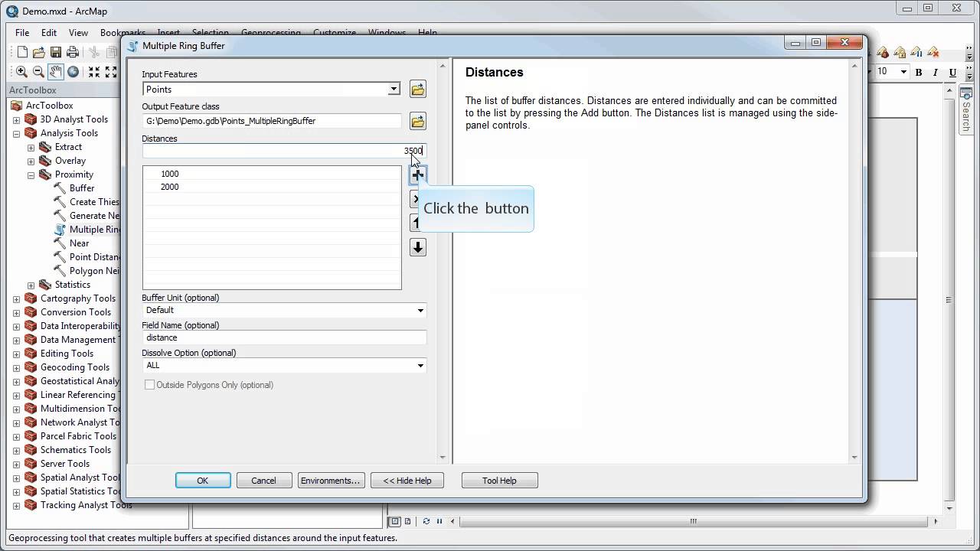Select the Buffer tool in ArcToolbox
Viewport: 980px width, 551px height.
pos(82,188)
